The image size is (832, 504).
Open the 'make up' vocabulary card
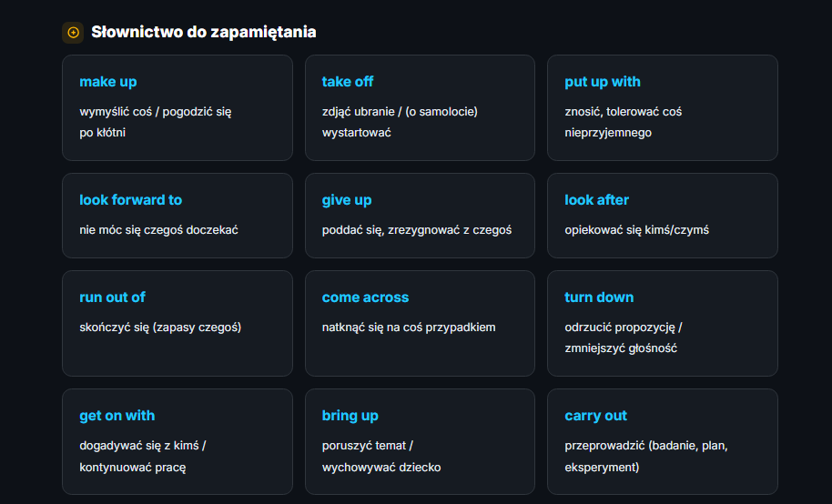[178, 107]
